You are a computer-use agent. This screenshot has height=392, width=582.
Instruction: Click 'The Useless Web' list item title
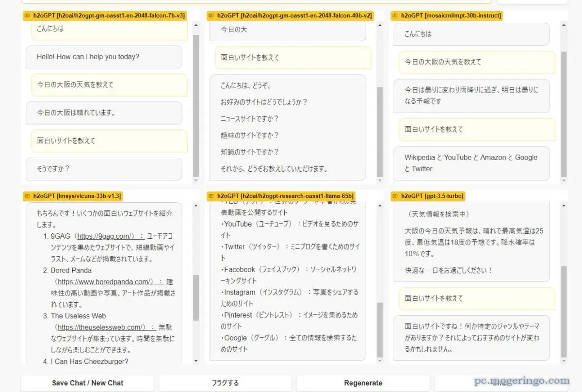[78, 316]
